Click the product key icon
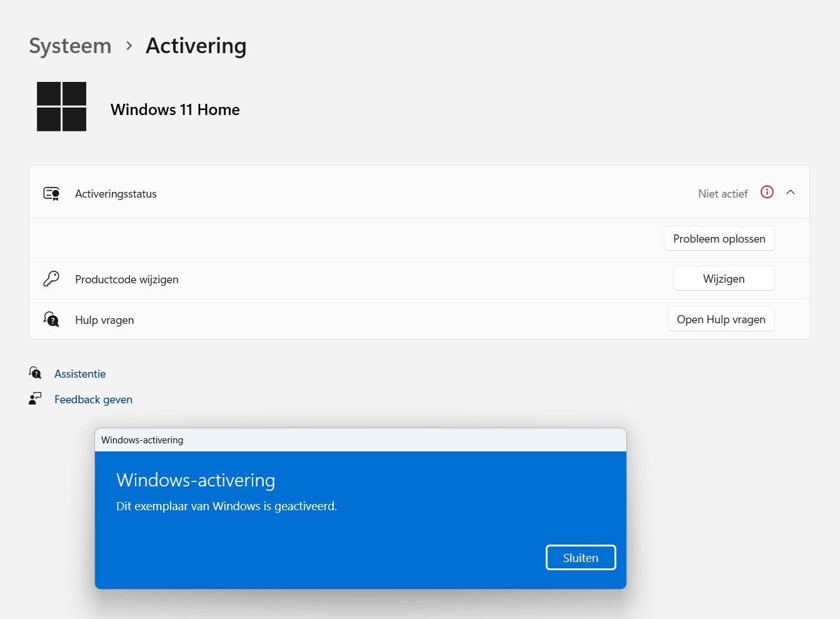The height and width of the screenshot is (619, 840). click(51, 279)
